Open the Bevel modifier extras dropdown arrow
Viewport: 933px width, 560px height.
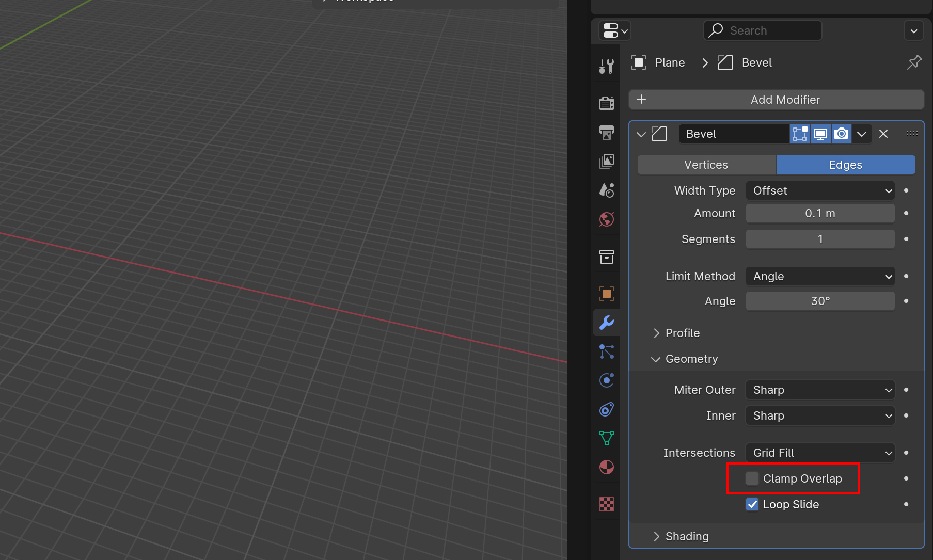(x=862, y=134)
